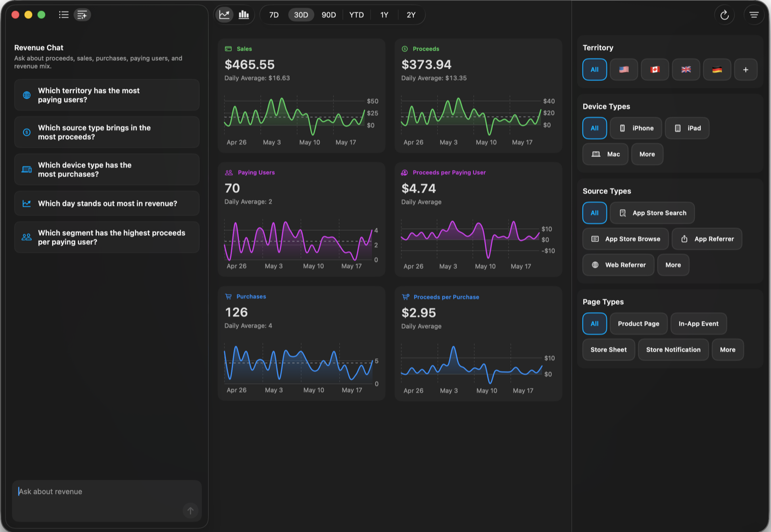This screenshot has height=532, width=771.
Task: Select the 1Y time range
Action: [384, 15]
